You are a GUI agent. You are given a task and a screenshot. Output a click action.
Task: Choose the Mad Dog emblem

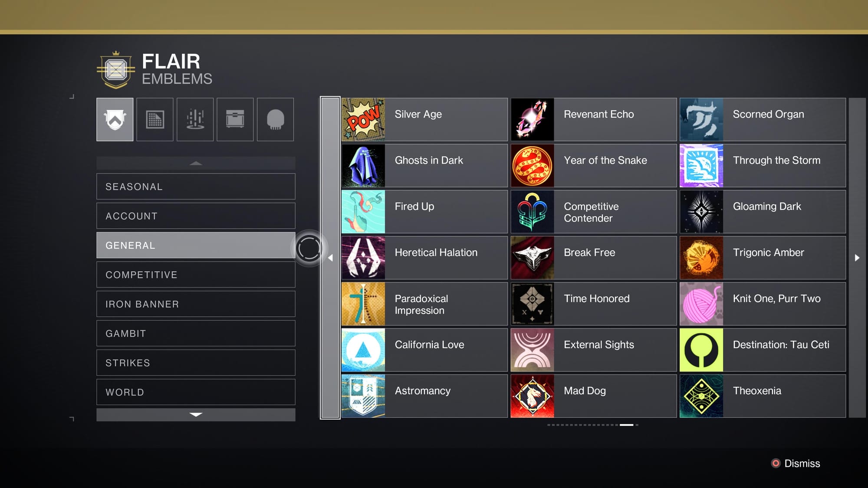click(594, 396)
